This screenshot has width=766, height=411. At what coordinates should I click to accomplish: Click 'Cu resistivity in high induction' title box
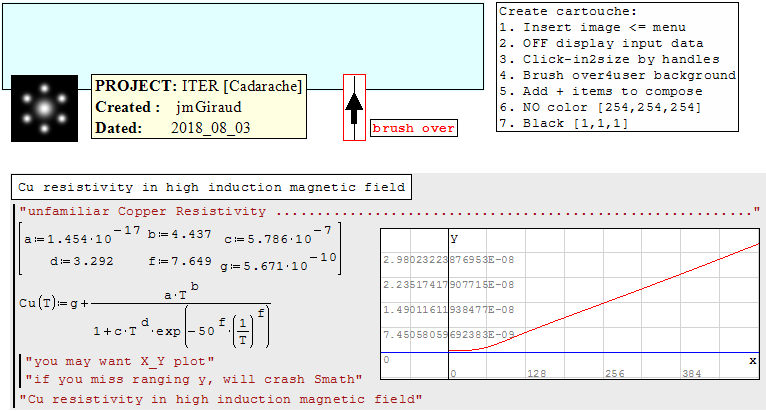click(x=212, y=187)
